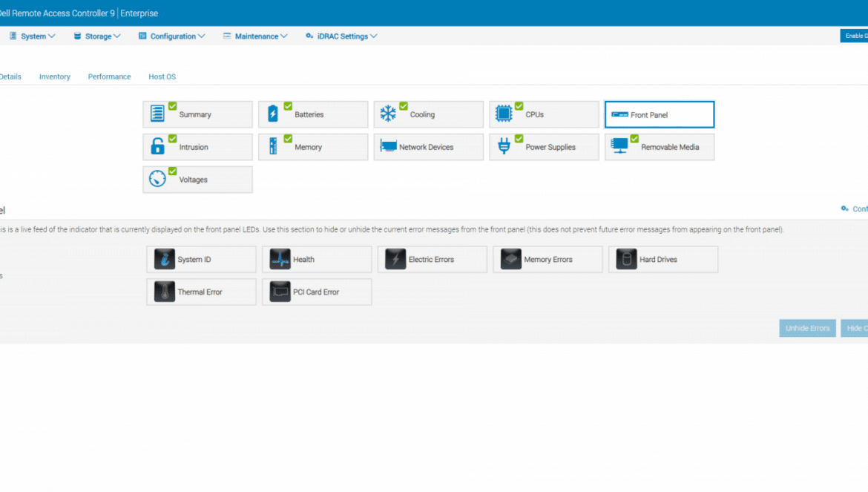Click the Hide button at right edge
868x492 pixels.
855,328
